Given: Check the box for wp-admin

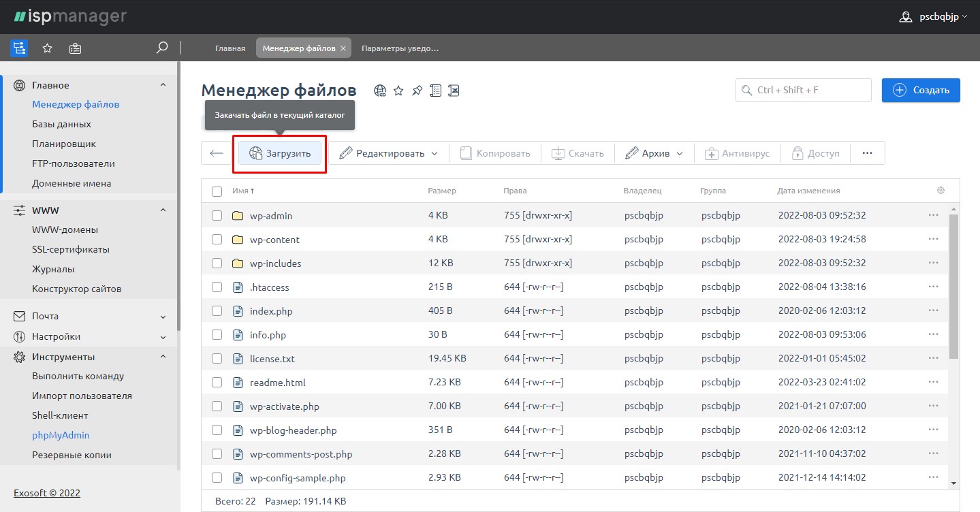Looking at the screenshot, I should [x=217, y=216].
